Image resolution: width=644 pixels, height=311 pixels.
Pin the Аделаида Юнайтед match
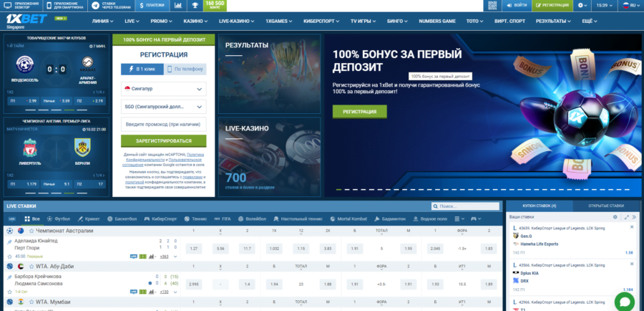click(x=9, y=242)
